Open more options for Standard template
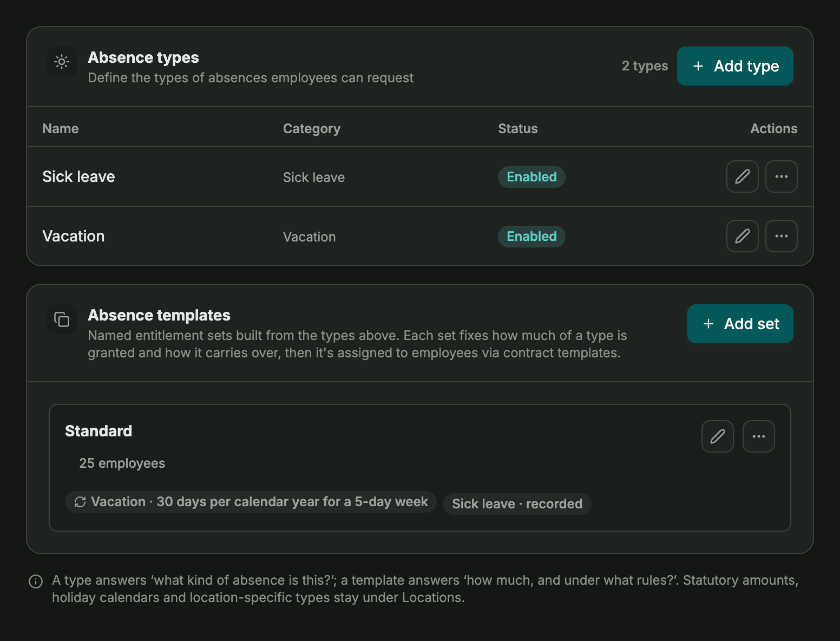The height and width of the screenshot is (641, 840). [758, 436]
